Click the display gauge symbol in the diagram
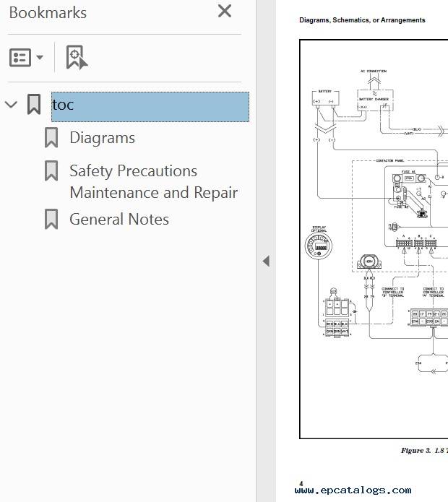 (319, 246)
